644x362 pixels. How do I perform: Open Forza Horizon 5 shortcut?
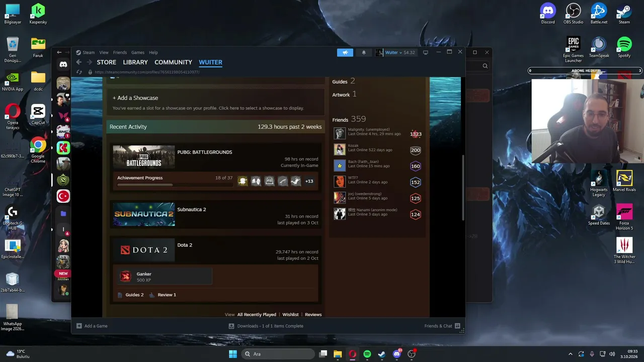624,217
